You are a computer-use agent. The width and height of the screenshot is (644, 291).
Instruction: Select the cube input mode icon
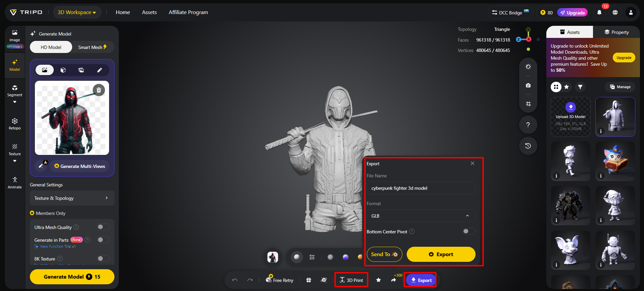coord(63,70)
